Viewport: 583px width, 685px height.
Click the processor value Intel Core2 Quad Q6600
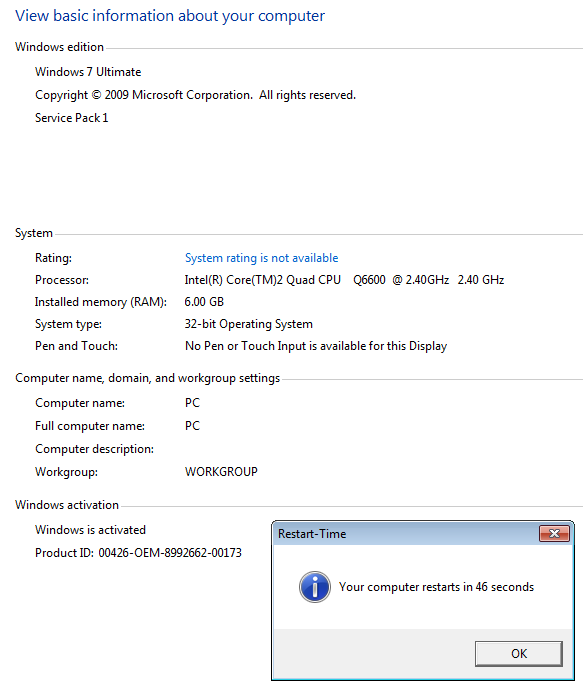point(344,280)
